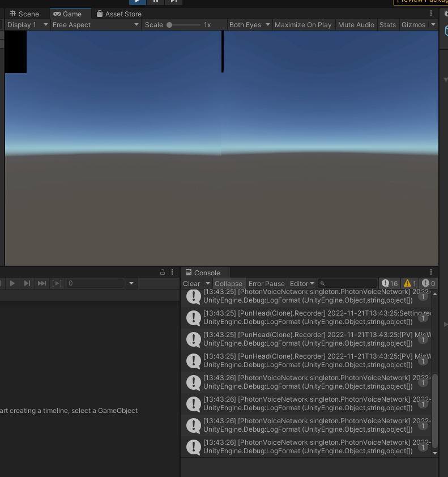Select the Setting rec PunHead Recorder log entry

point(306,318)
